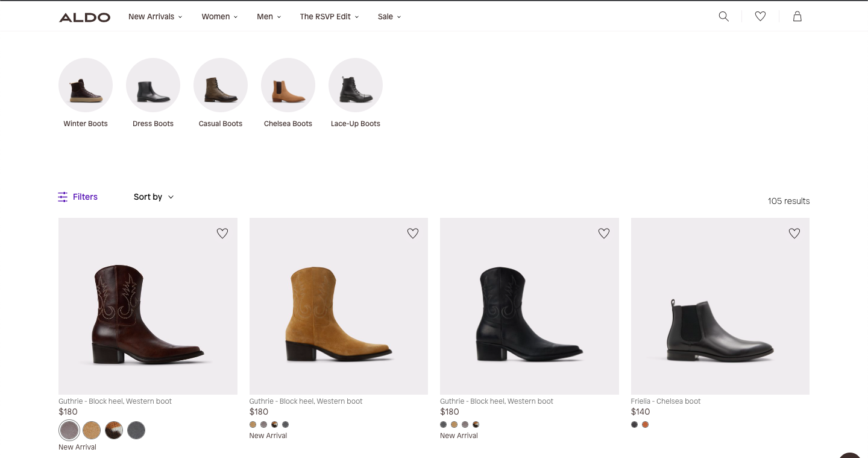
Task: Favorite the tan suede Guthrie boot
Action: point(413,234)
